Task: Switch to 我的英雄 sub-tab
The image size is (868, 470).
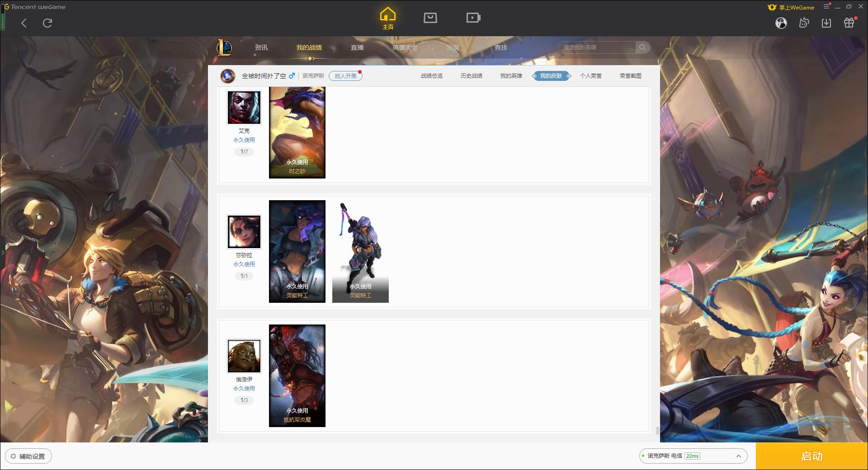Action: pyautogui.click(x=511, y=76)
